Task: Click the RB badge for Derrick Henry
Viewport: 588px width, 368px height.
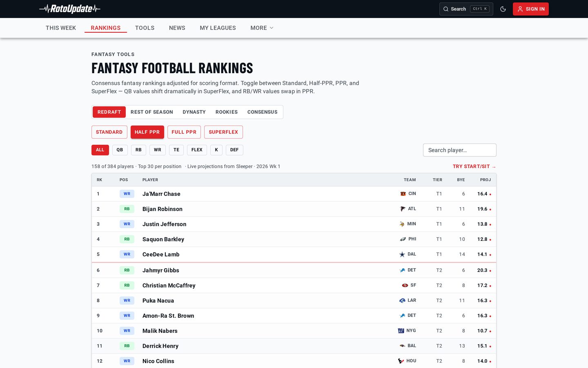Action: (x=127, y=346)
